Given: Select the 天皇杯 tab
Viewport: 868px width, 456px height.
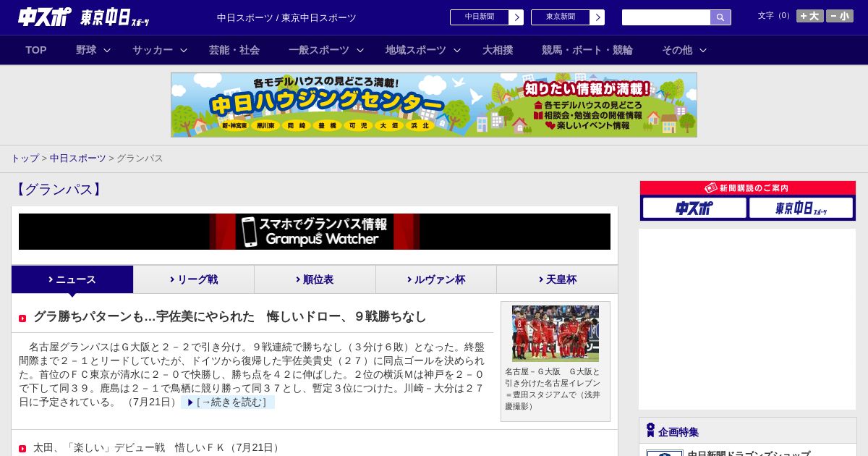Looking at the screenshot, I should point(557,279).
